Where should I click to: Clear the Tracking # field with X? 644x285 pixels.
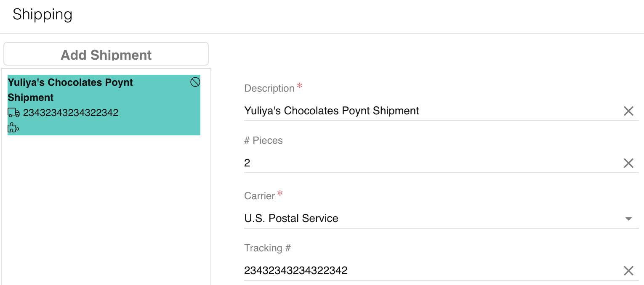click(628, 271)
